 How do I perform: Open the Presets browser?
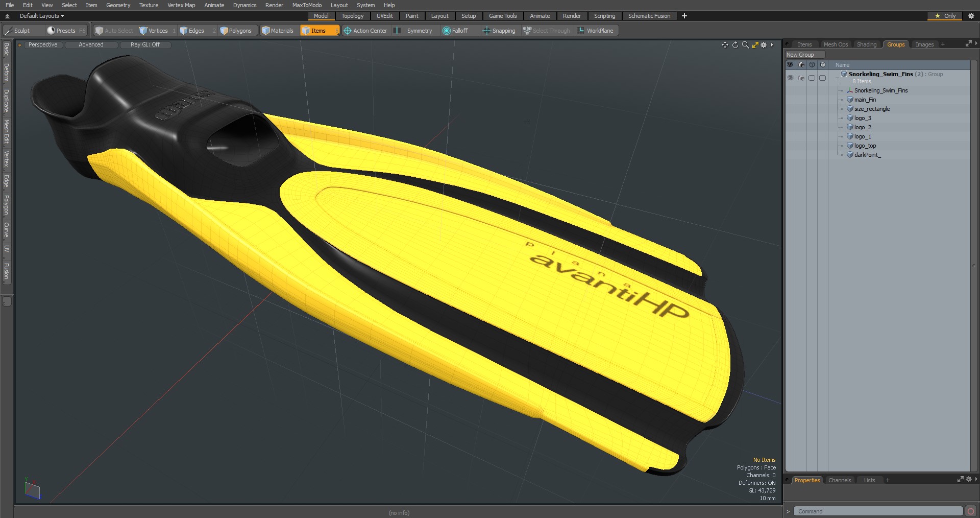point(66,31)
